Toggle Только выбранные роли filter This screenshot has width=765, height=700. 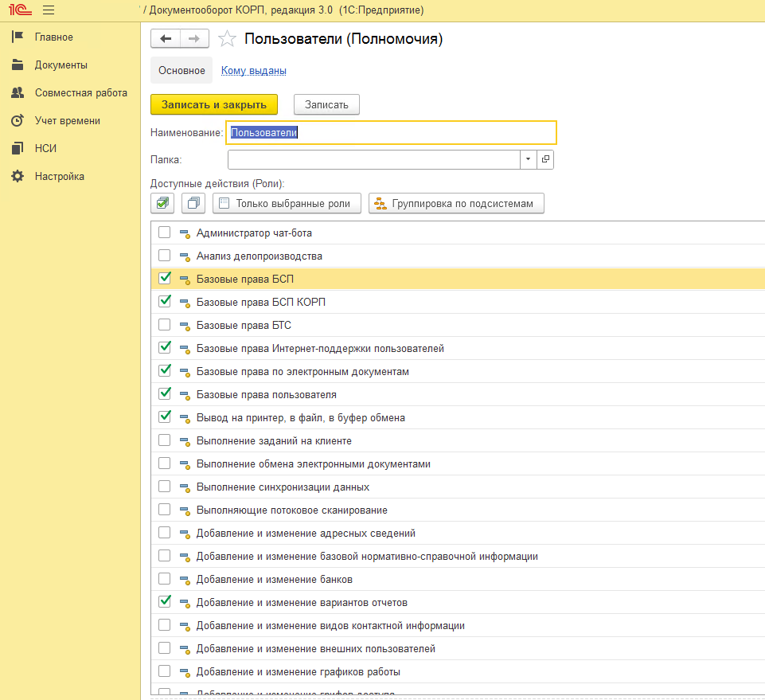pos(287,203)
